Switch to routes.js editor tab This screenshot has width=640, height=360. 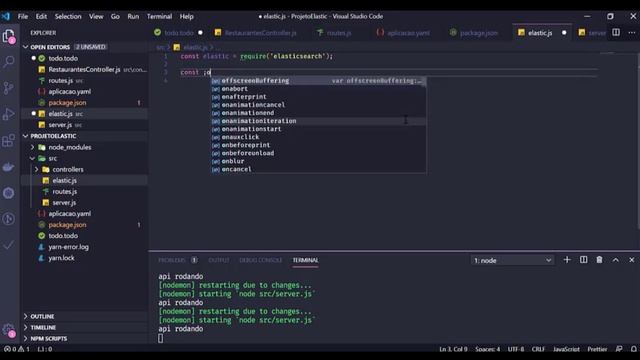[338, 33]
